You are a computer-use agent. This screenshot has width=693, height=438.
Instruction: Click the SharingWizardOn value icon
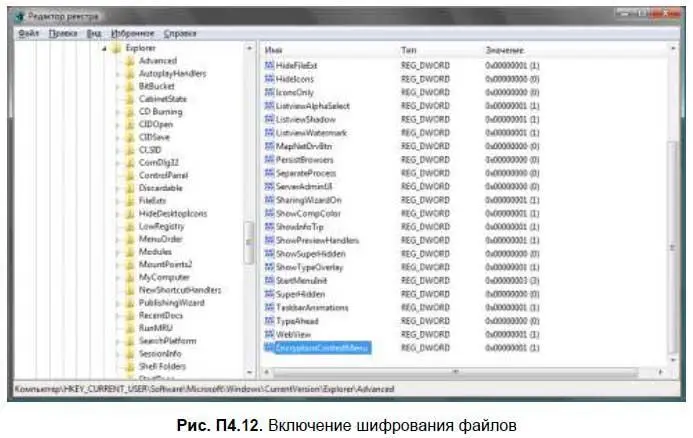coord(269,200)
